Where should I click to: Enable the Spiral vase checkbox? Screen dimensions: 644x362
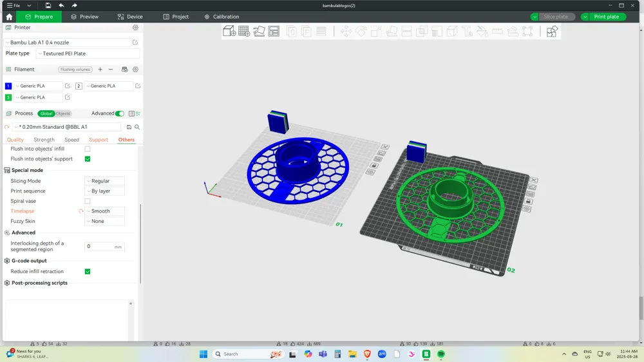(x=88, y=201)
